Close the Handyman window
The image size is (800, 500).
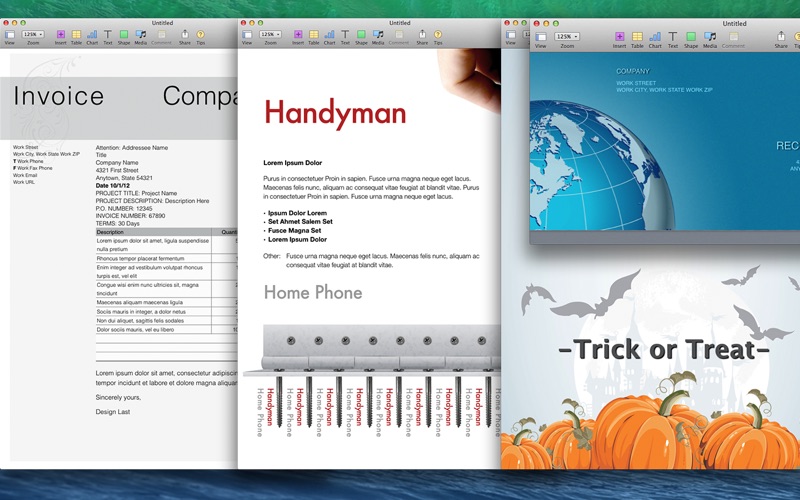(243, 23)
